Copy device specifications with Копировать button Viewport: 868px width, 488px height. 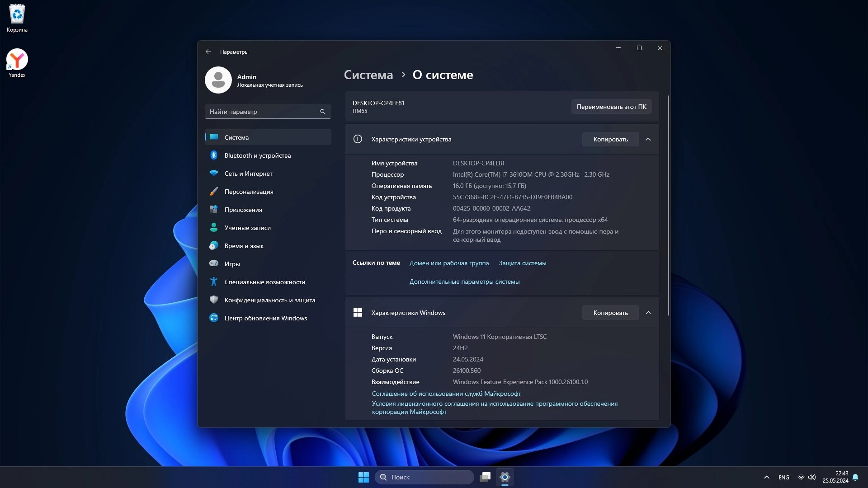click(x=610, y=139)
